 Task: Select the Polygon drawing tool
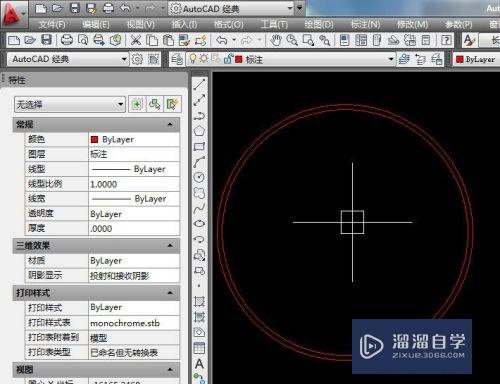point(199,131)
